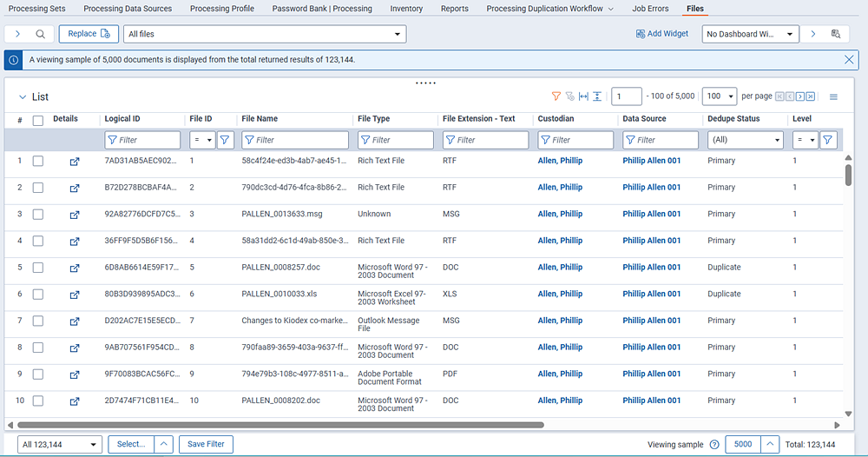Open the 100 per page dropdown
Viewport: 868px width, 457px height.
pos(719,96)
